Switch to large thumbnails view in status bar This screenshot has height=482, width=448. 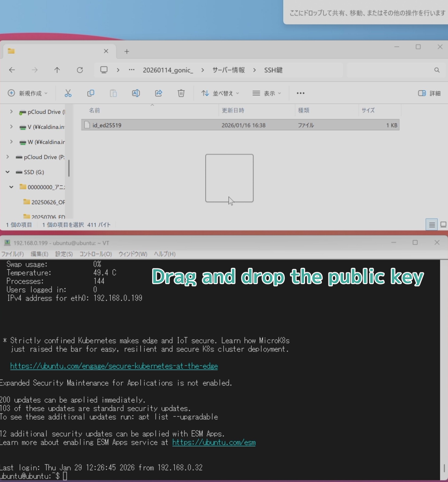(443, 225)
